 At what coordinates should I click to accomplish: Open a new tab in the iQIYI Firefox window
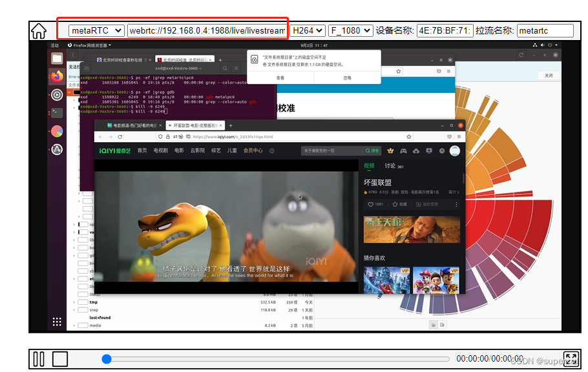point(231,125)
